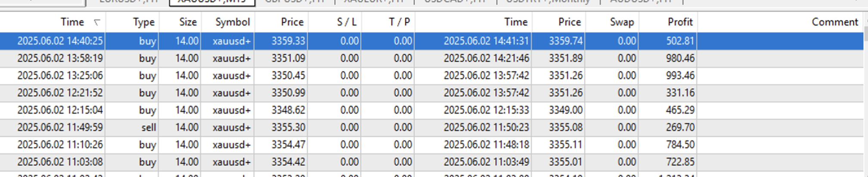Switch to the USDTRY+,Monthly chart tab

coord(548,2)
